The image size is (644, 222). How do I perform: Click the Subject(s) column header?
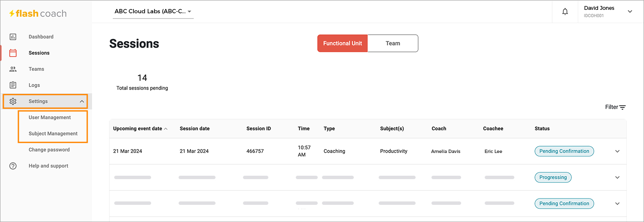[x=392, y=129]
